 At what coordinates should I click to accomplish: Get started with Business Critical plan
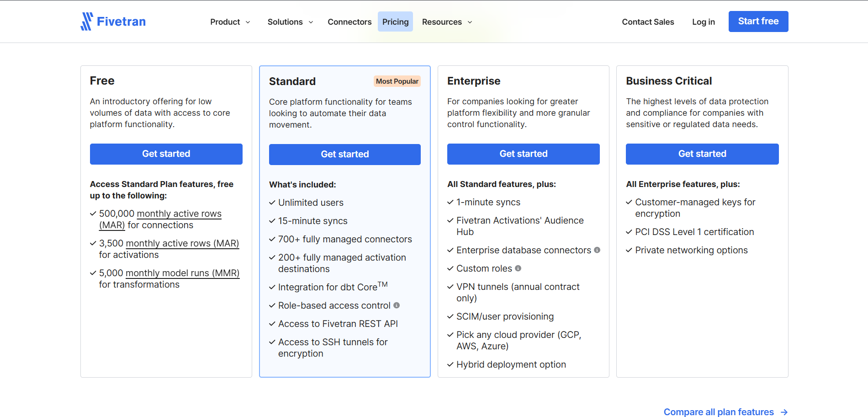(x=702, y=154)
